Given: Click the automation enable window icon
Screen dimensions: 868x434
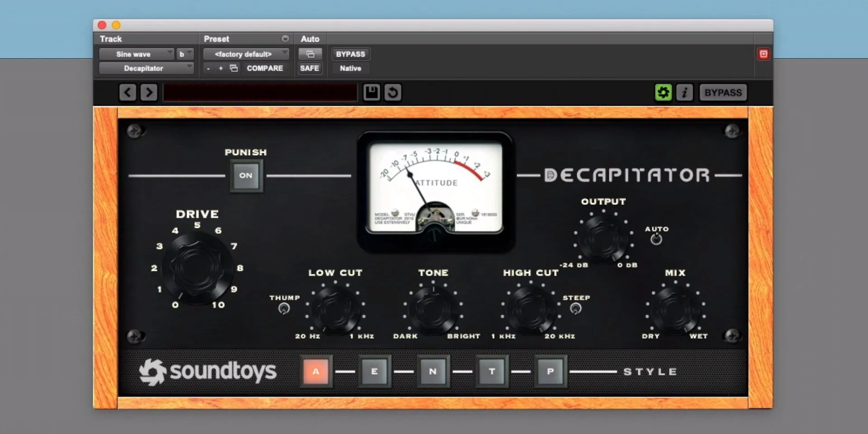Looking at the screenshot, I should (x=310, y=54).
